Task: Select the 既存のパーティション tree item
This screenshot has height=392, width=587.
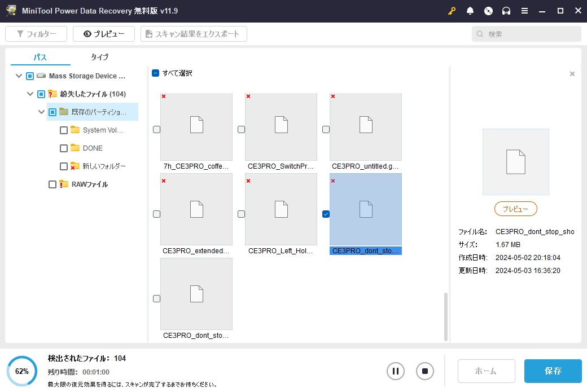Action: click(x=93, y=112)
